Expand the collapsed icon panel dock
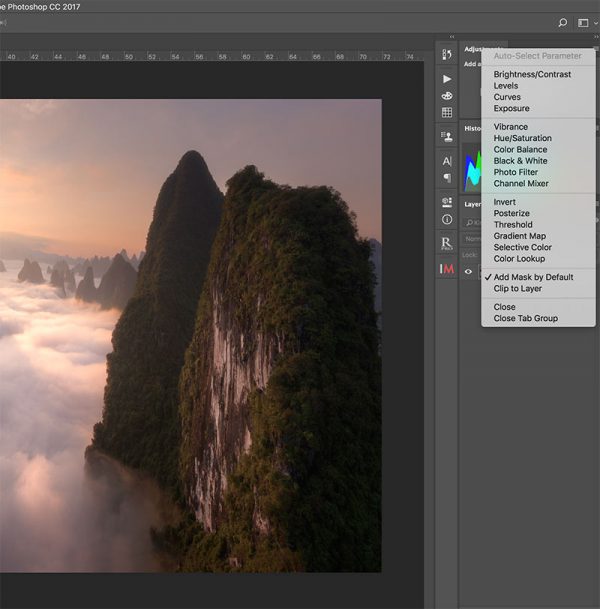 (x=452, y=38)
